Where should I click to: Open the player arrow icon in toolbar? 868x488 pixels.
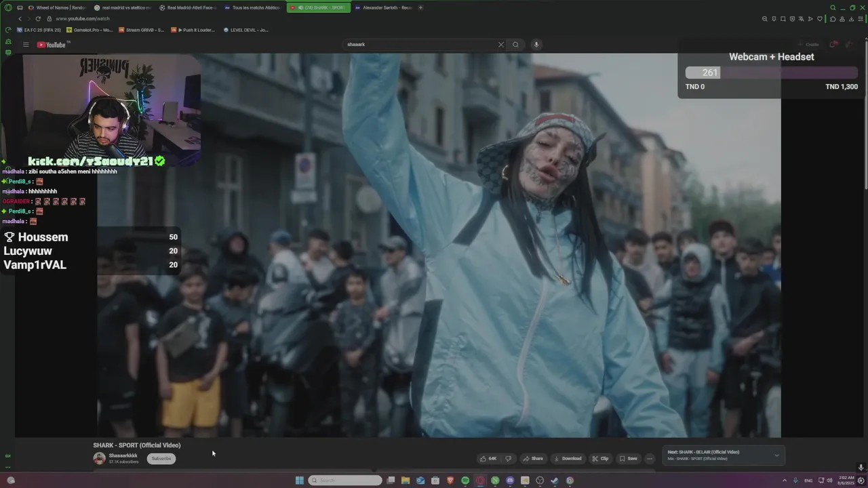pyautogui.click(x=810, y=19)
